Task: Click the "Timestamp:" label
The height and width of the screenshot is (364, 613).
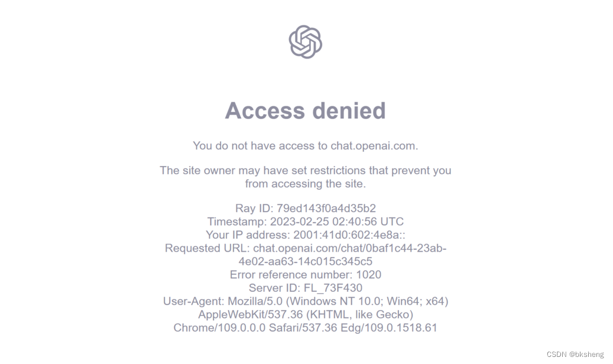Action: tap(236, 222)
